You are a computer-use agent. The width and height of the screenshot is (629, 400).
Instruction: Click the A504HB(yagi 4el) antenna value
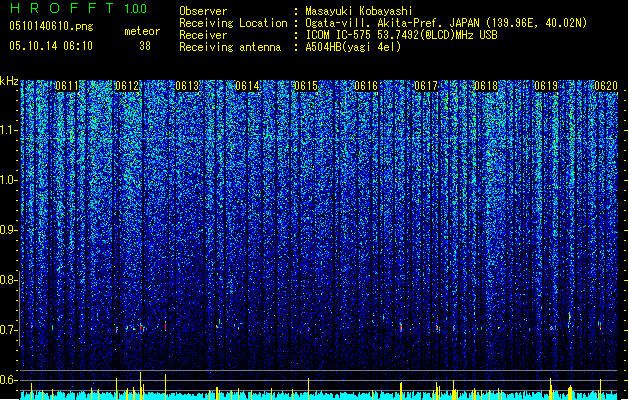pos(353,47)
